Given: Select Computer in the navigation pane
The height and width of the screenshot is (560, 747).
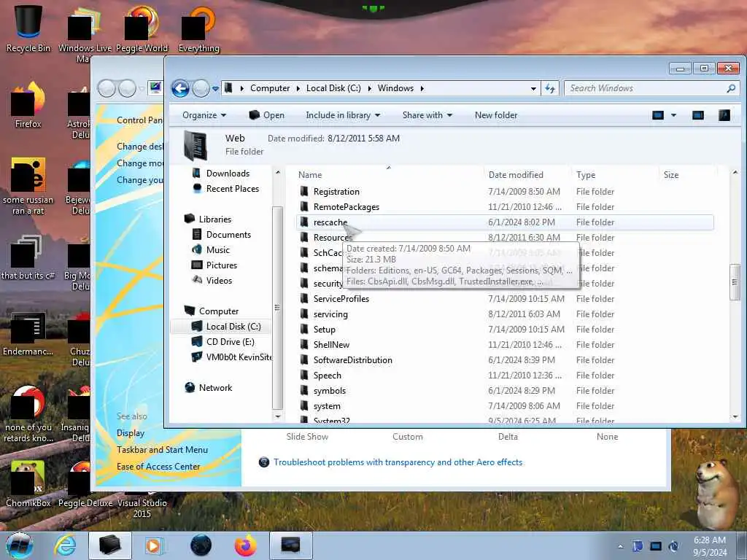Looking at the screenshot, I should pyautogui.click(x=219, y=311).
